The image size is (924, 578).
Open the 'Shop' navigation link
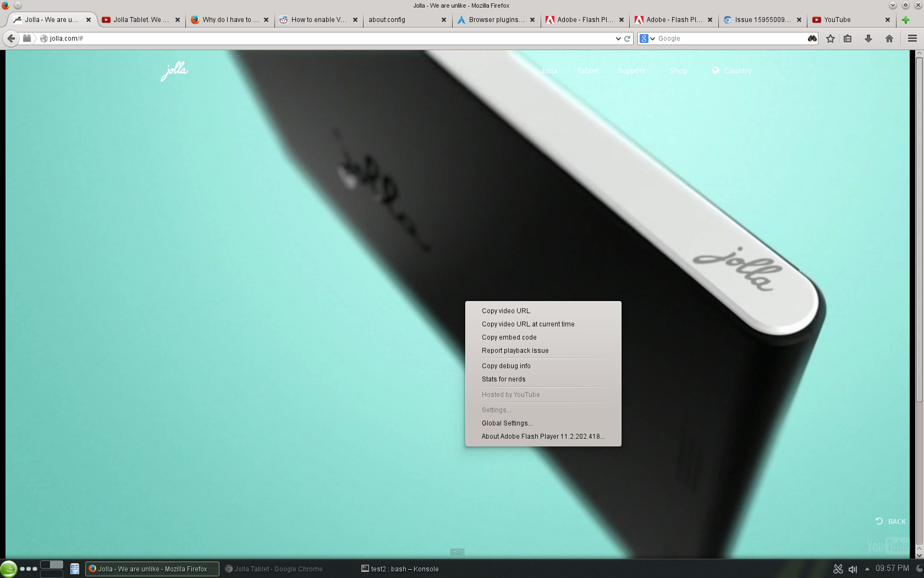click(x=679, y=71)
